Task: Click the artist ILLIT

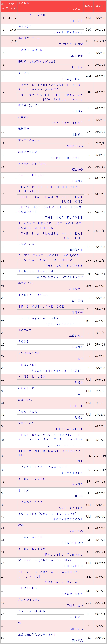Action: pyautogui.click(x=76, y=405)
